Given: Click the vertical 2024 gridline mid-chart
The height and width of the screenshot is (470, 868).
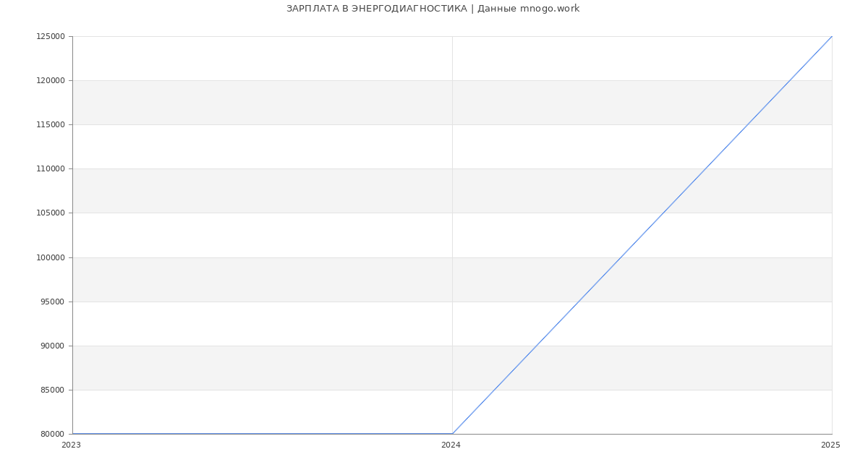Looking at the screenshot, I should (x=452, y=235).
